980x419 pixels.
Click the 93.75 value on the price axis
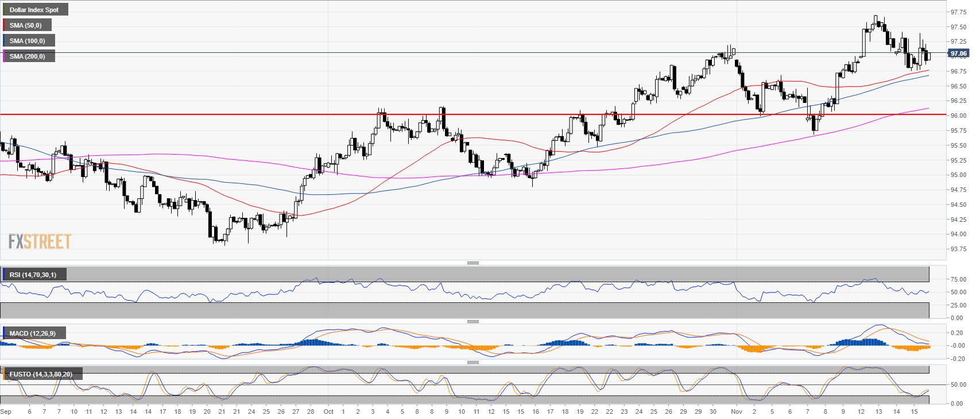958,249
